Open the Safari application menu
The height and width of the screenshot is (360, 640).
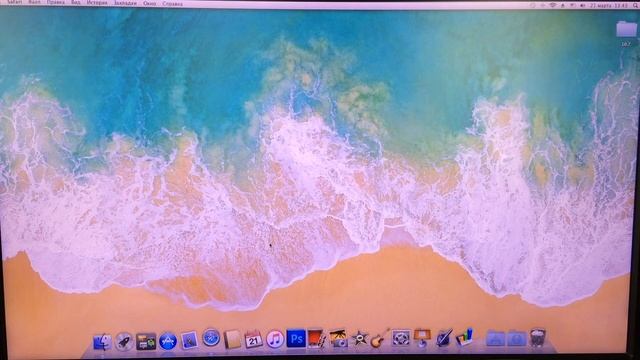14,3
